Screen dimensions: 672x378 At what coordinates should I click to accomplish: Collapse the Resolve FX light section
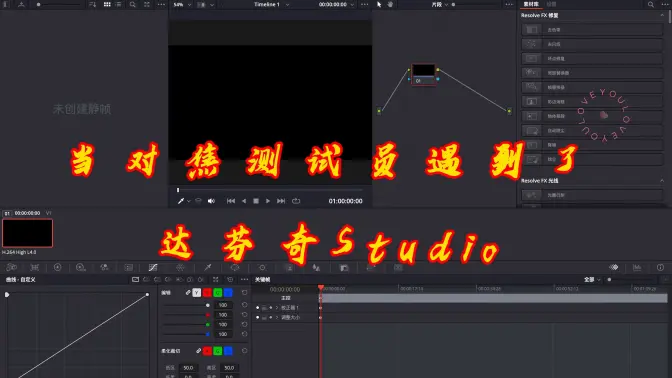click(662, 181)
